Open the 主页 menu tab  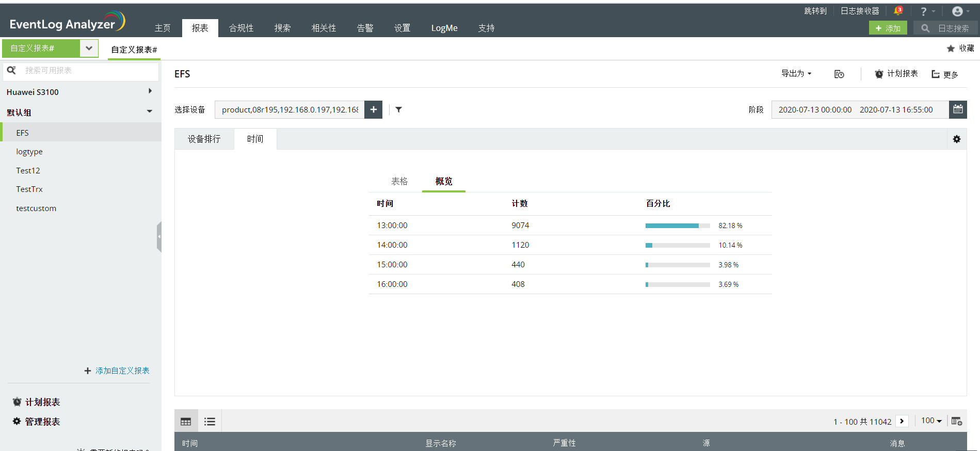coord(163,28)
